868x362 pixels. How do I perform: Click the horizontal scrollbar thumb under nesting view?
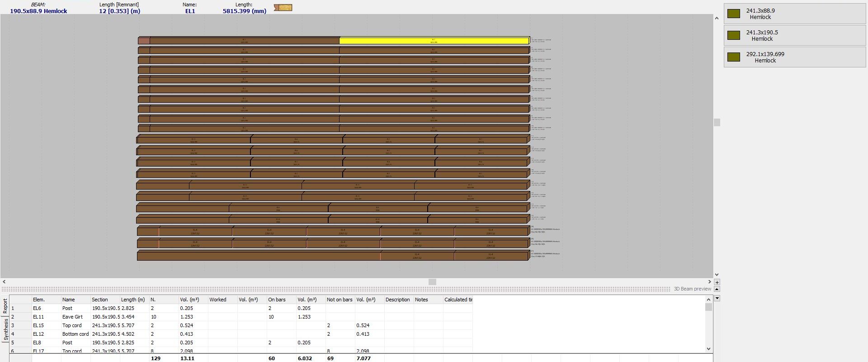point(432,282)
